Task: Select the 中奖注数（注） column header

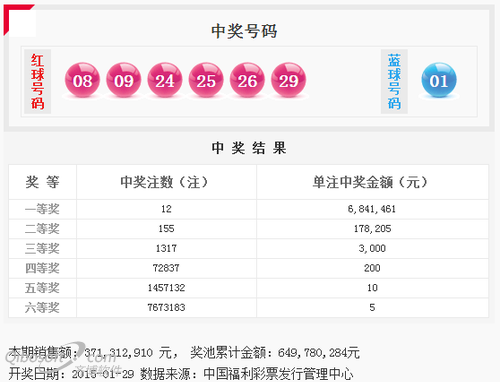Action: tap(165, 182)
